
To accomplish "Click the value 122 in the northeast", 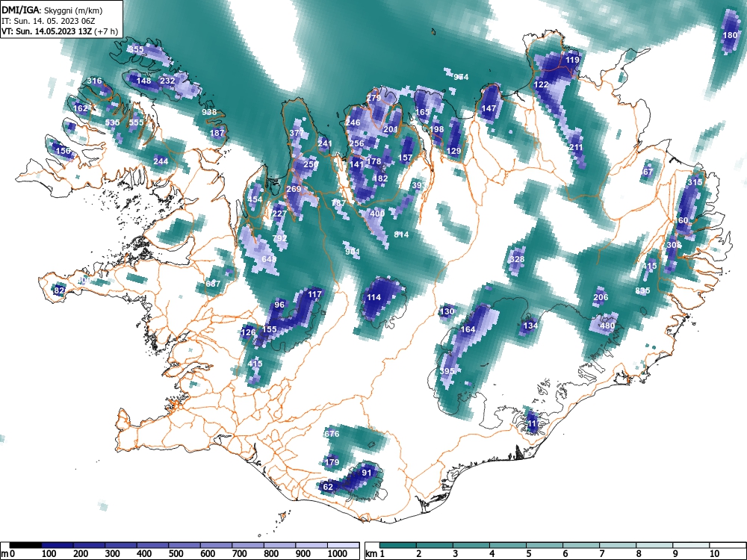I will (x=541, y=85).
